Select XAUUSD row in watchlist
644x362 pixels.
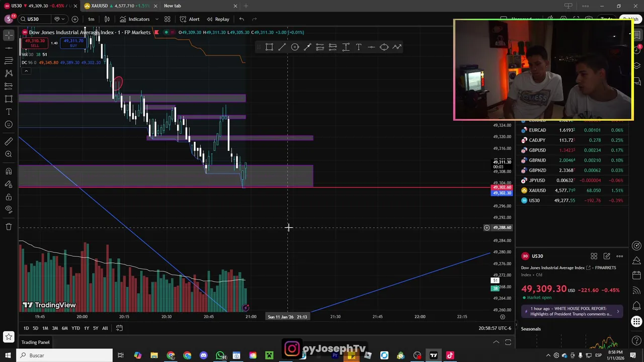pos(573,191)
